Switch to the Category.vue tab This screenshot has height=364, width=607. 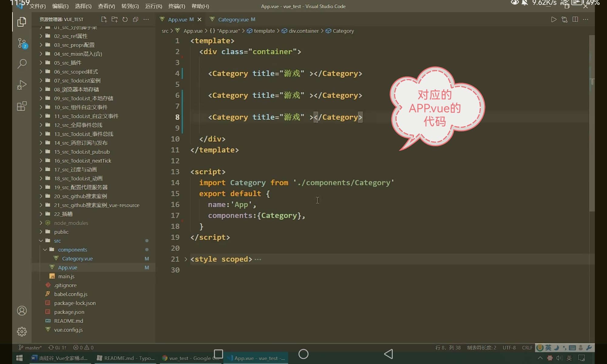click(233, 19)
